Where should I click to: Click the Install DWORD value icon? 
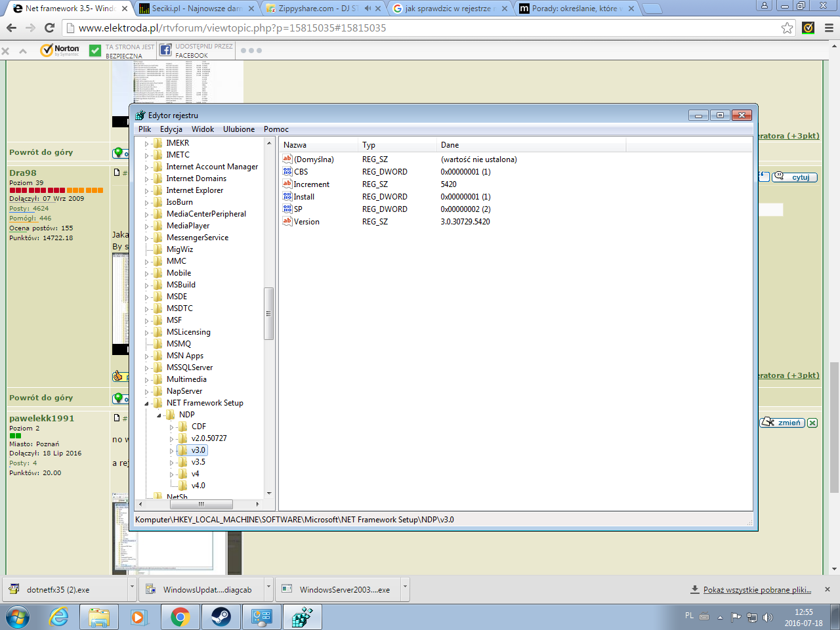tap(287, 196)
